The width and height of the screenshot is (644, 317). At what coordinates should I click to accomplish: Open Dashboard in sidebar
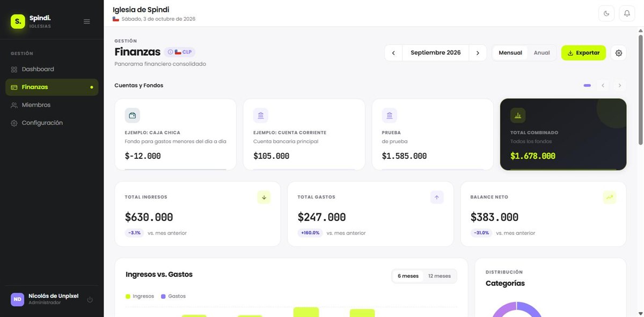coord(52,69)
